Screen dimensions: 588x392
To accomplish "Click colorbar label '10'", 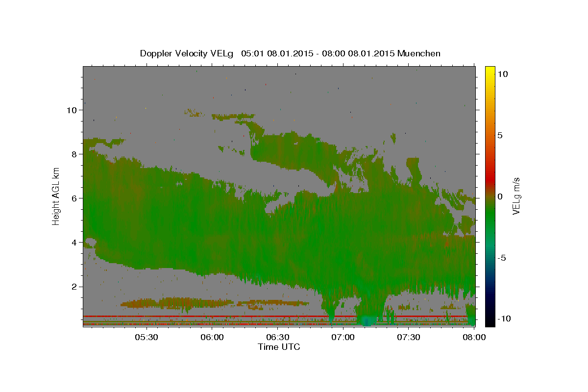I will [503, 73].
